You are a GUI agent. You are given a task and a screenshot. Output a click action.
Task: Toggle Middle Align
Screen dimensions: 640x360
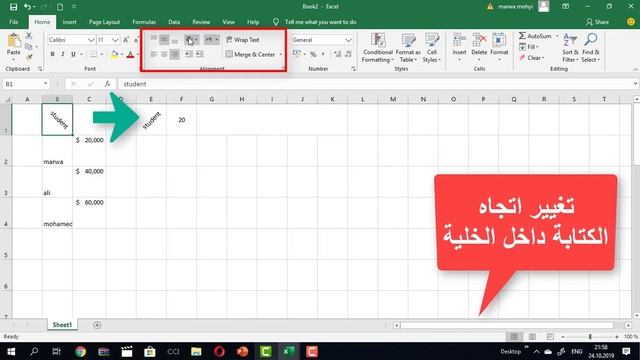pos(164,40)
